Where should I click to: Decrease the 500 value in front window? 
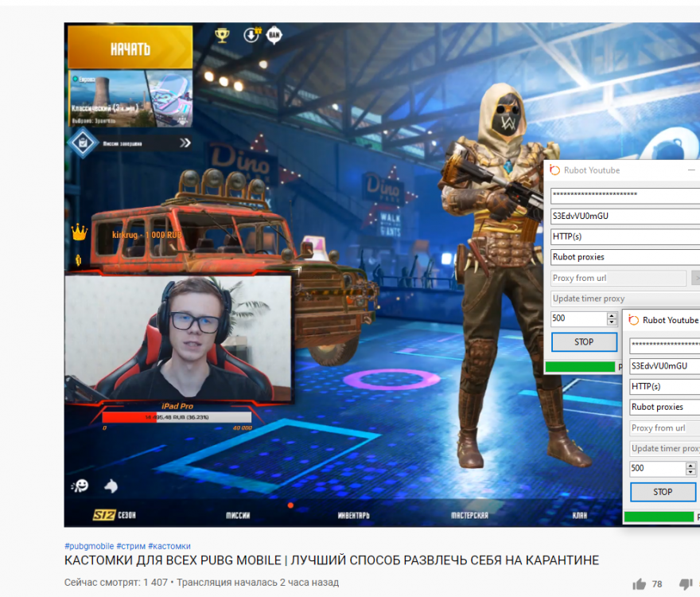click(690, 472)
